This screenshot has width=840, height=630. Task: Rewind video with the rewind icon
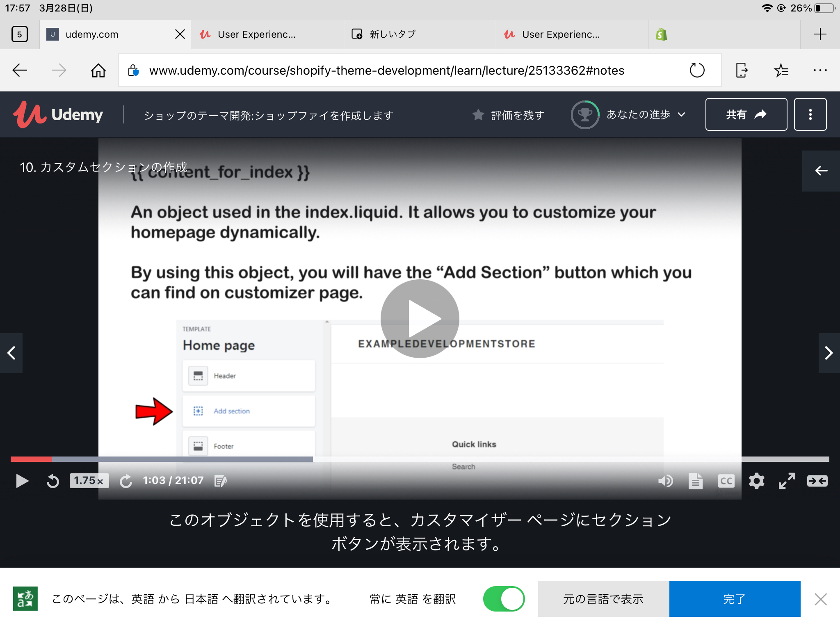tap(53, 481)
